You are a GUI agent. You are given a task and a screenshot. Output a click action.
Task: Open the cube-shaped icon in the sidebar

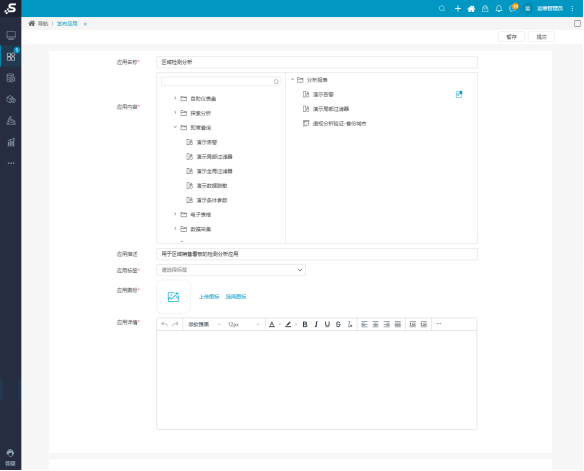coord(11,99)
